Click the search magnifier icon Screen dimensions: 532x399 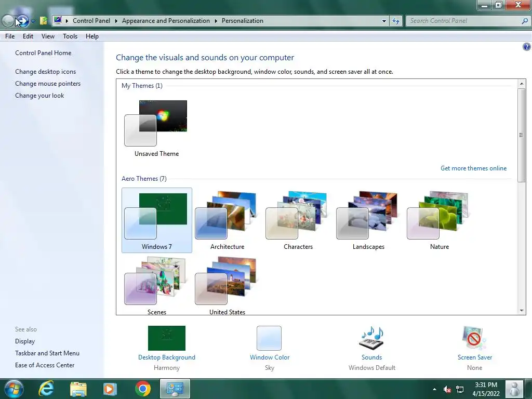point(525,21)
